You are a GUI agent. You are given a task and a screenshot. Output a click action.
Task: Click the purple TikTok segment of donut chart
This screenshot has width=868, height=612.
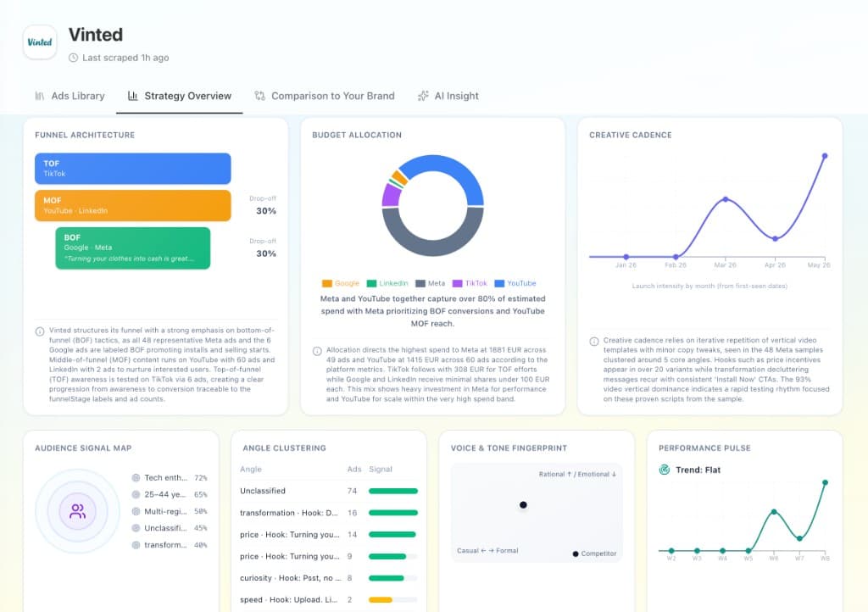(x=392, y=195)
